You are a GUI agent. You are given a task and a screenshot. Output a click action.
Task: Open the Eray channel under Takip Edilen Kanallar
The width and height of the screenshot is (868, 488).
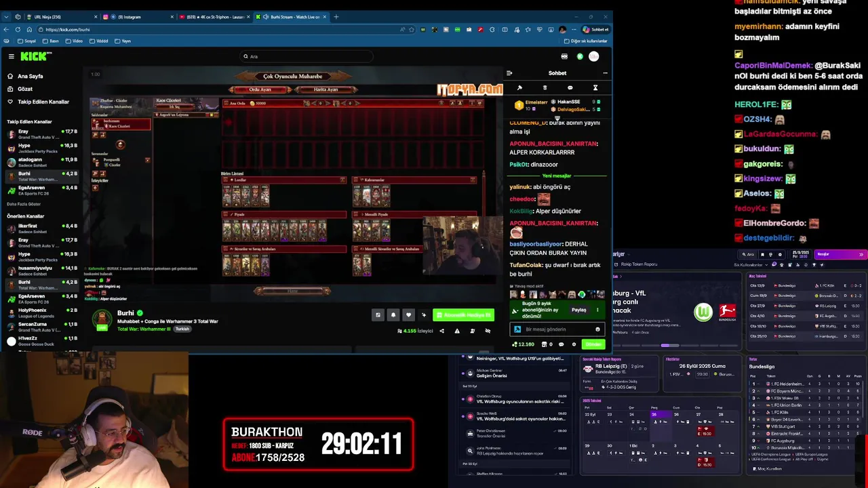tap(42, 134)
